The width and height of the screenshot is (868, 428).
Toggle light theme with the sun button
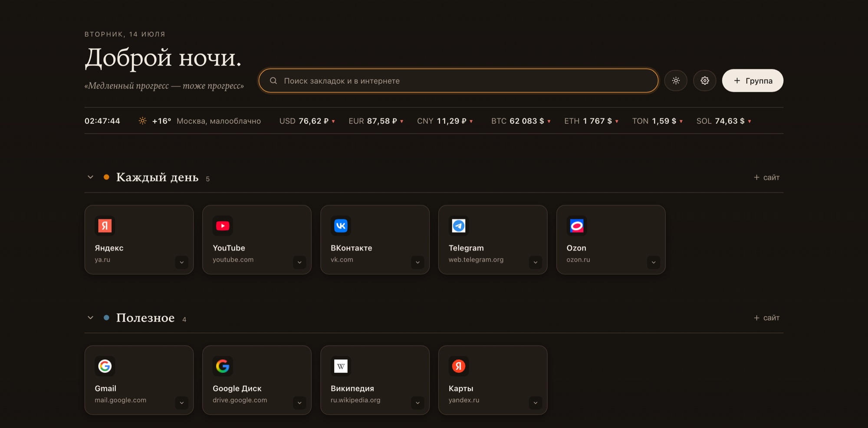676,81
